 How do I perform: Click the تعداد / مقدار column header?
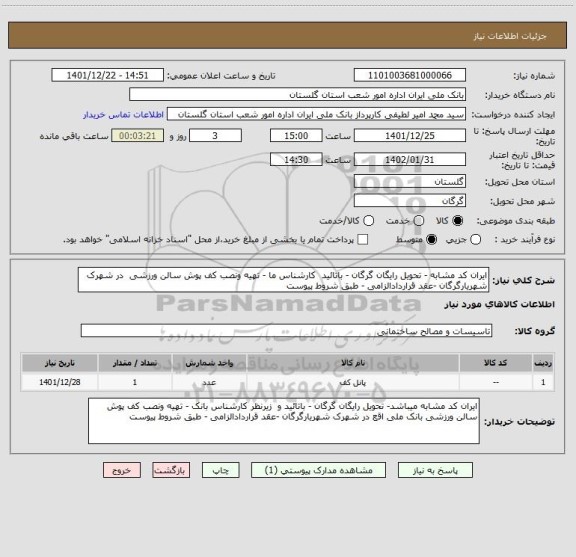pyautogui.click(x=135, y=363)
